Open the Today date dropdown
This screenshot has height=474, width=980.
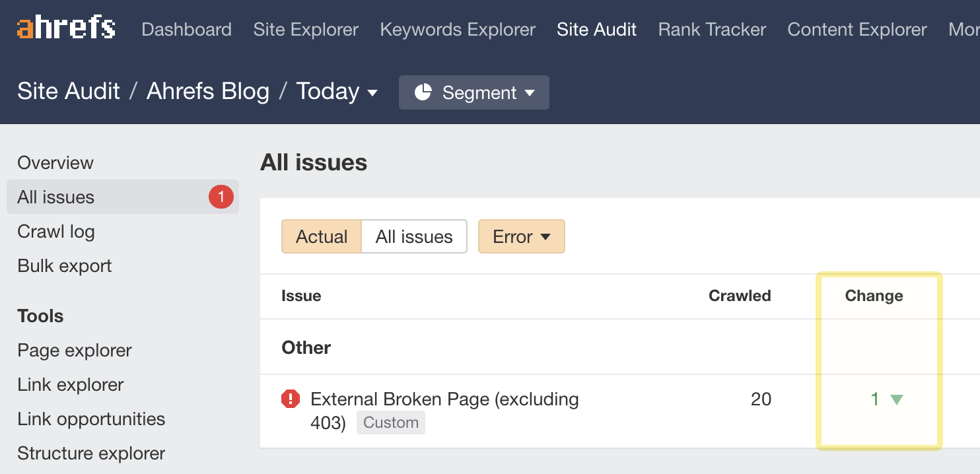point(337,92)
